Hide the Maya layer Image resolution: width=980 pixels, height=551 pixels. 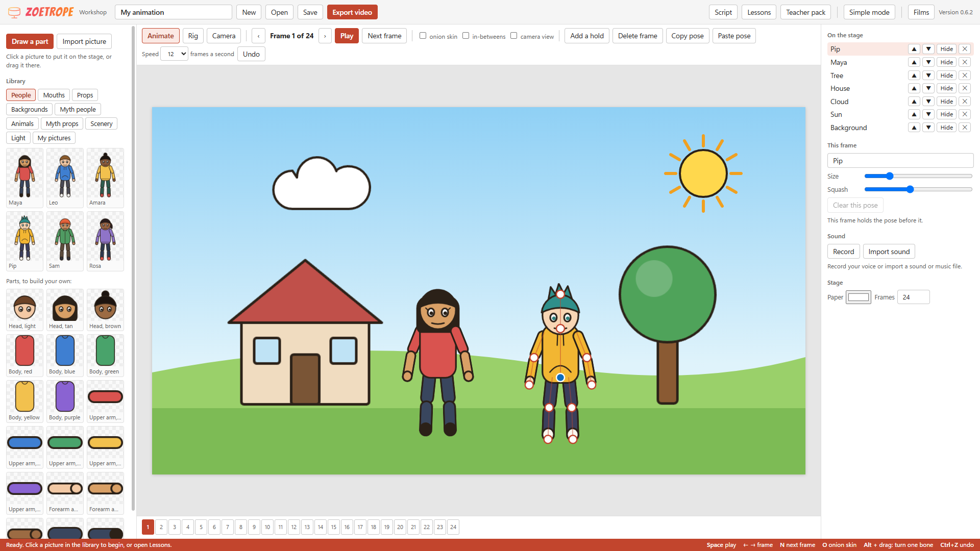(947, 62)
